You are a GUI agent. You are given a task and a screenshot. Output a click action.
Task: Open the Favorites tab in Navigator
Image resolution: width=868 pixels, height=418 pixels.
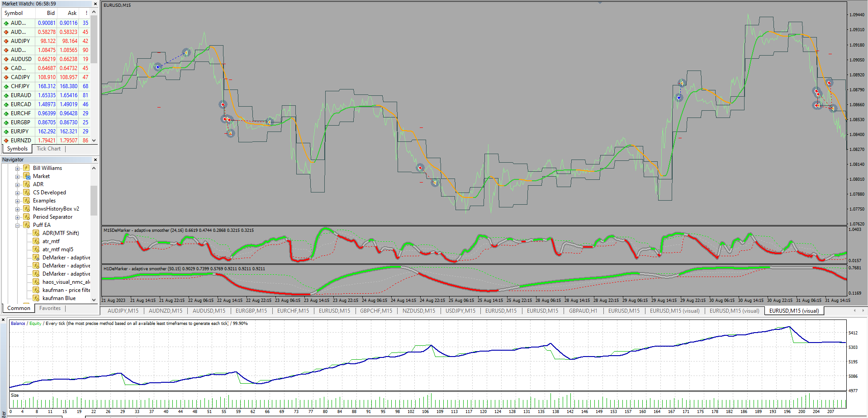click(x=50, y=308)
